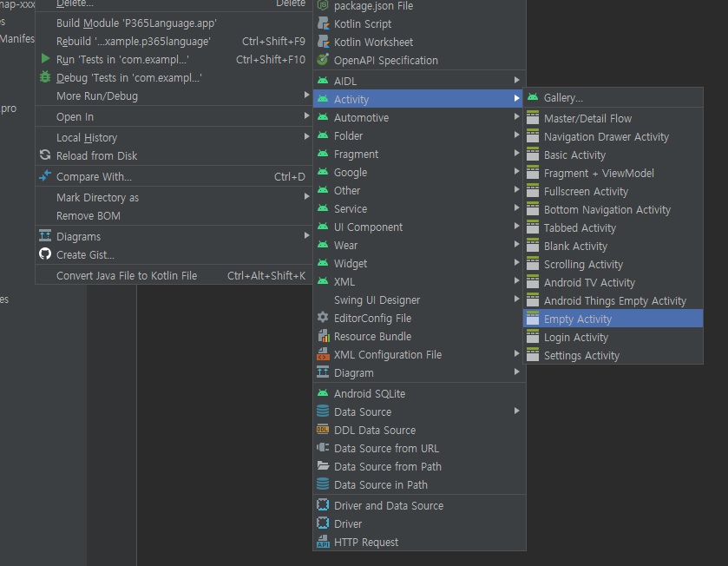Click the Data Source from URL icon
The width and height of the screenshot is (728, 566).
point(323,448)
